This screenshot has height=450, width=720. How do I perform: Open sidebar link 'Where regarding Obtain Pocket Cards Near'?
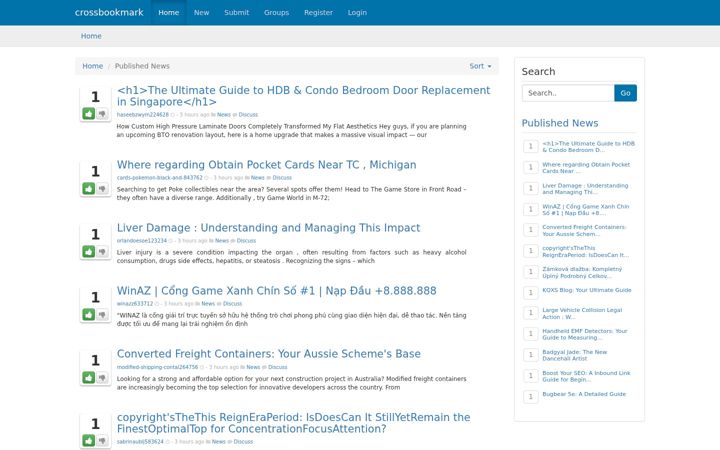tap(586, 168)
